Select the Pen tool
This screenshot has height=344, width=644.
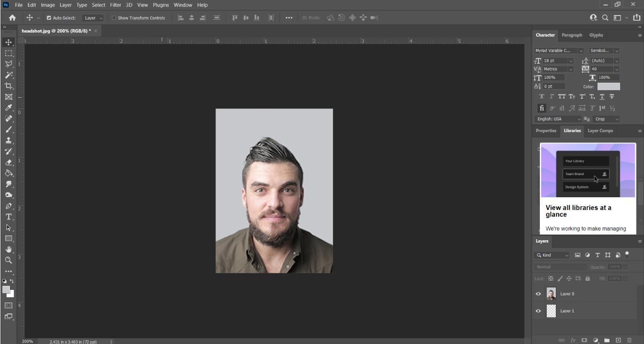tap(8, 206)
